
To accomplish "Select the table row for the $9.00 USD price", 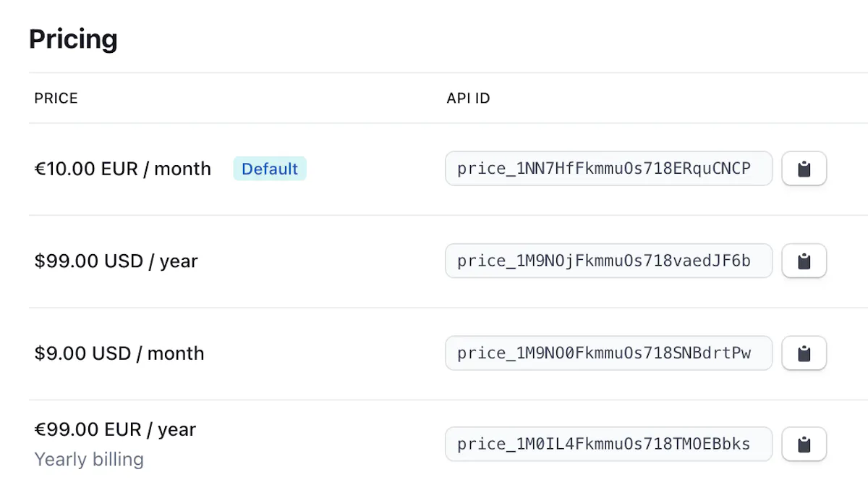I will [448, 353].
